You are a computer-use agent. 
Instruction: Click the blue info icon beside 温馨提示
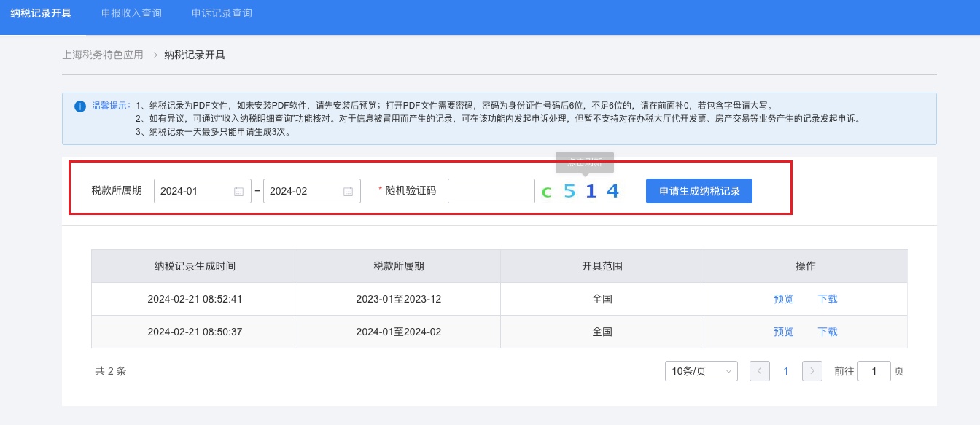point(80,106)
